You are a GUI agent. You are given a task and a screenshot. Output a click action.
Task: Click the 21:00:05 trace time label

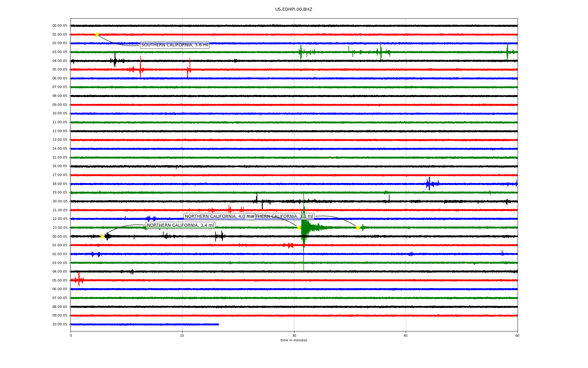tap(60, 210)
